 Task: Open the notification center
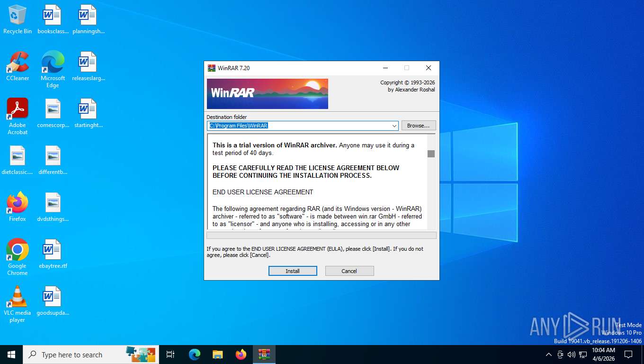point(628,355)
